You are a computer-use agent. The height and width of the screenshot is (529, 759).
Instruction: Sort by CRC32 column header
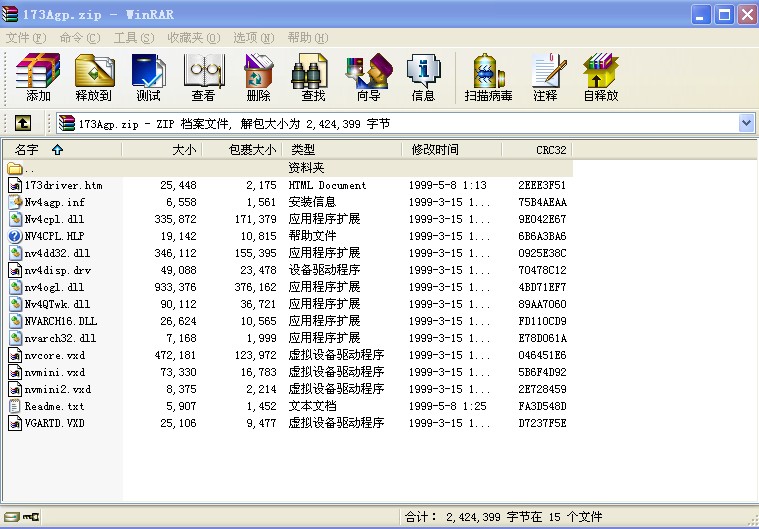click(537, 150)
